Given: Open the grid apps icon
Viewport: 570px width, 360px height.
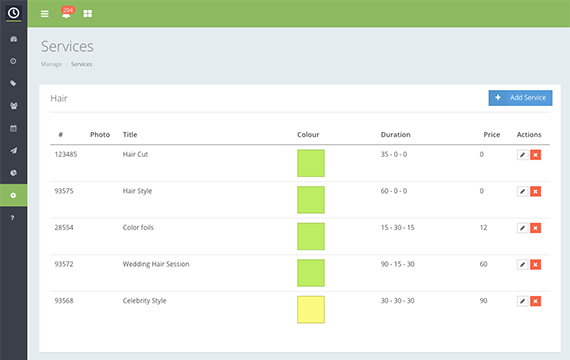Looking at the screenshot, I should point(88,14).
